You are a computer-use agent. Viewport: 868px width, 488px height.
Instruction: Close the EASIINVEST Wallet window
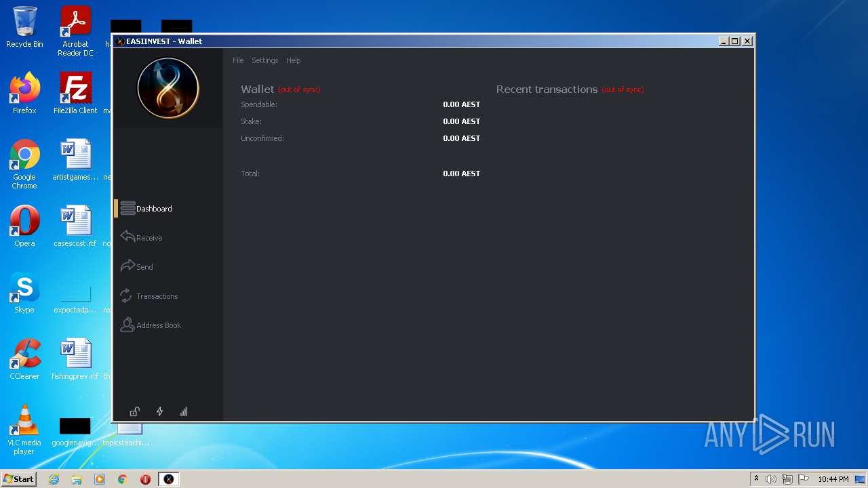(747, 41)
